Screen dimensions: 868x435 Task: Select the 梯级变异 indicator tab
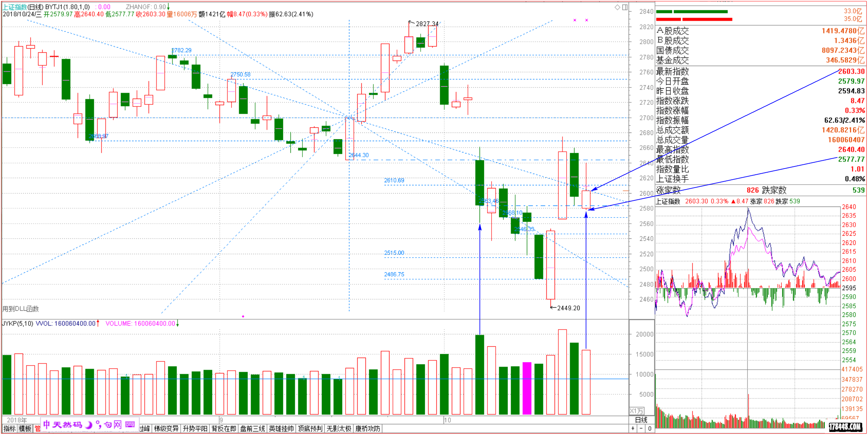click(166, 428)
